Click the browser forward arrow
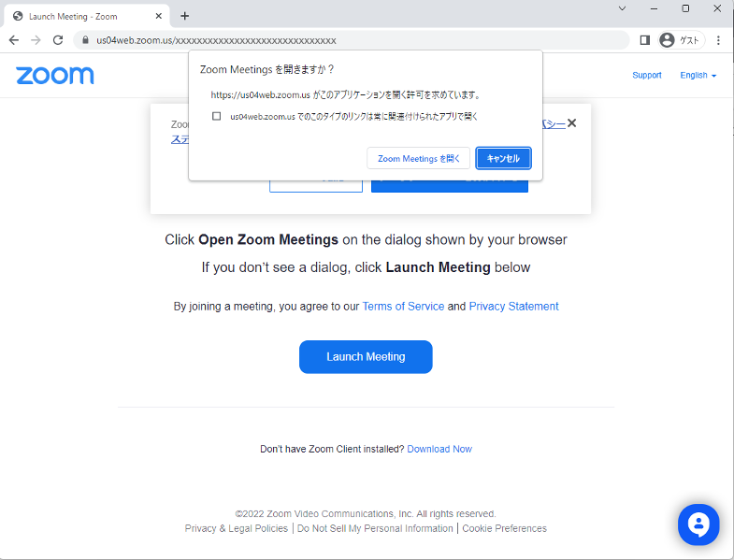The width and height of the screenshot is (734, 560). coord(36,40)
